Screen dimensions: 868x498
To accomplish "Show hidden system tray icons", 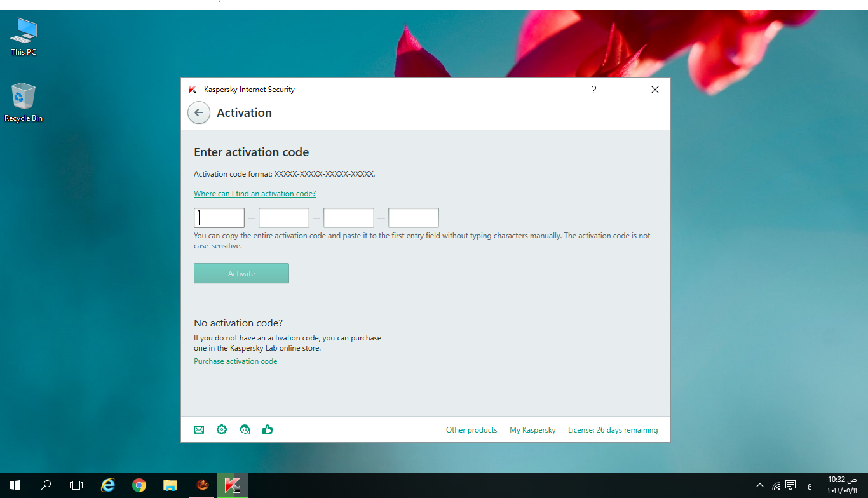I will pyautogui.click(x=760, y=486).
